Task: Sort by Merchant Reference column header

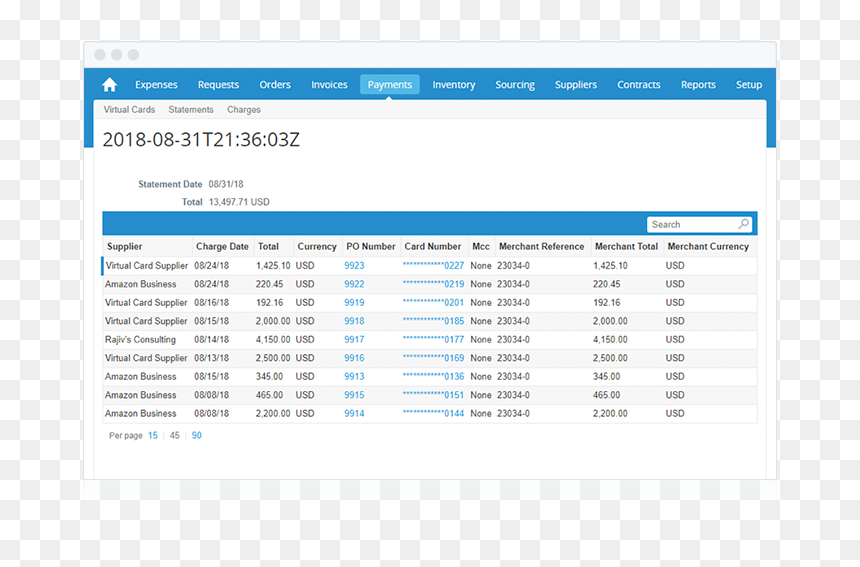Action: point(541,247)
